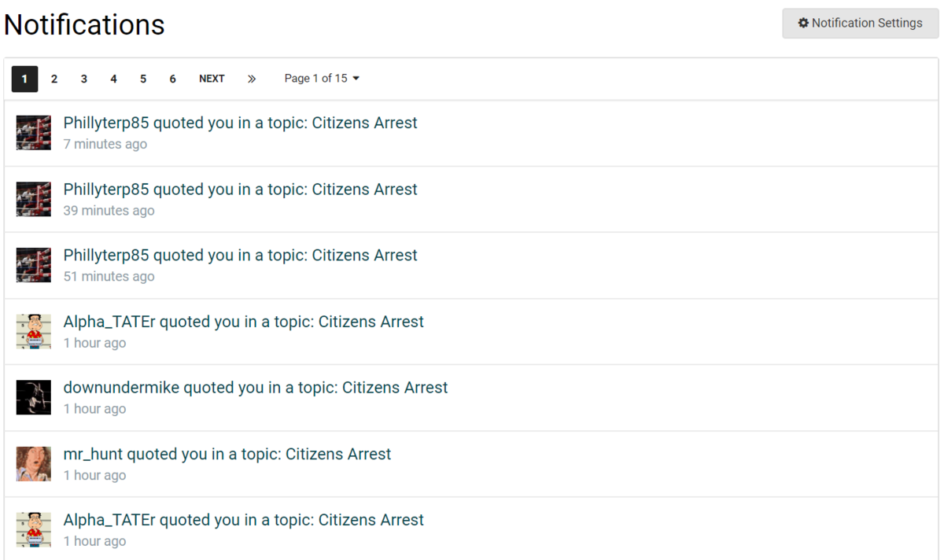Click mr_hunt's avatar thumbnail
Viewport: 944px width, 560px height.
click(x=33, y=463)
